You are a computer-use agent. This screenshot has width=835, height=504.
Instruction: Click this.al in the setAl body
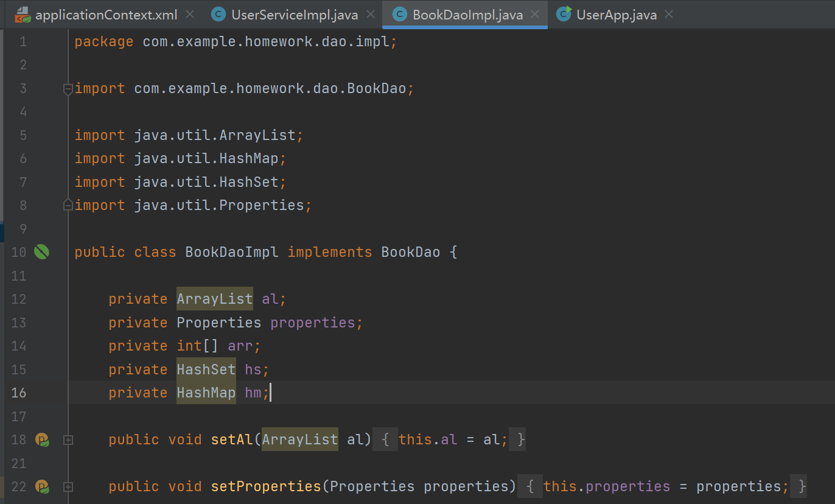428,439
